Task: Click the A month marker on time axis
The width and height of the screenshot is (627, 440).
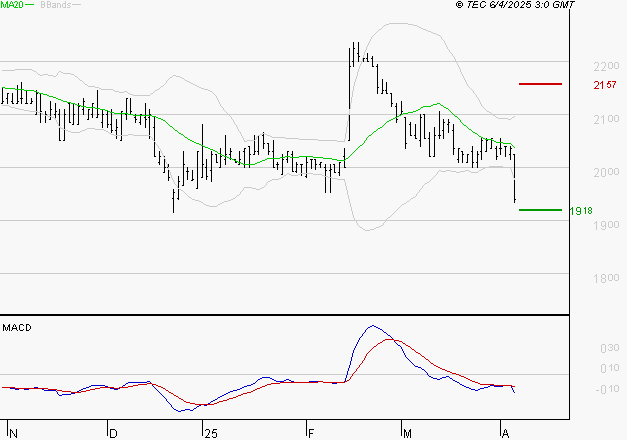Action: pyautogui.click(x=505, y=434)
